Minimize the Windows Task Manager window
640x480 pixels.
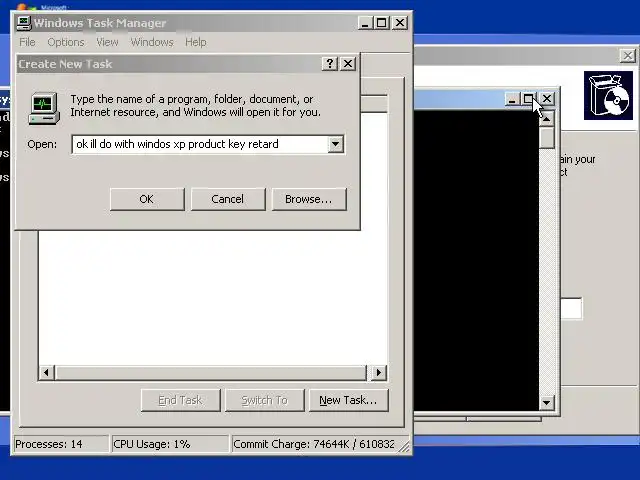coord(365,23)
